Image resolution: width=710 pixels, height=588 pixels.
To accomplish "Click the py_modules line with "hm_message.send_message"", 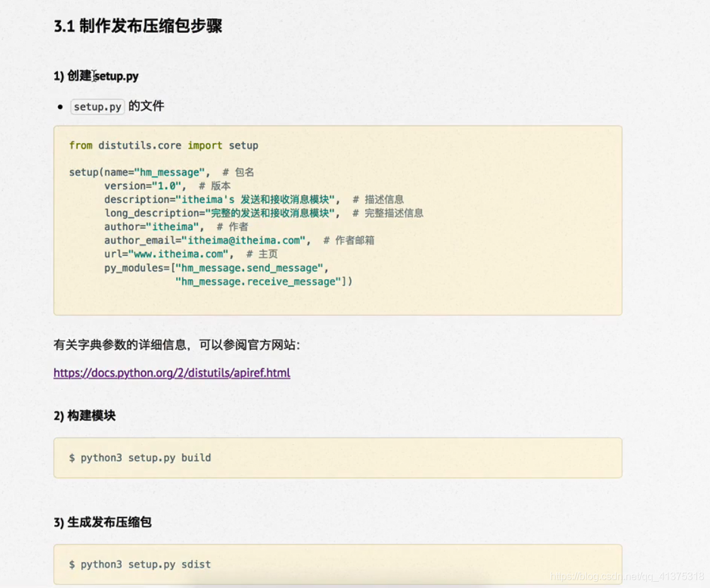I will pos(216,268).
